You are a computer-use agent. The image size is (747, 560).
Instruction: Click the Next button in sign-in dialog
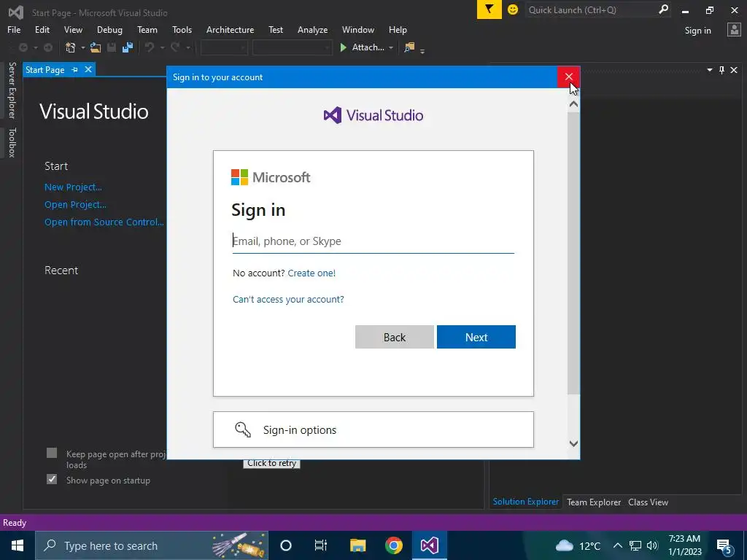click(476, 337)
